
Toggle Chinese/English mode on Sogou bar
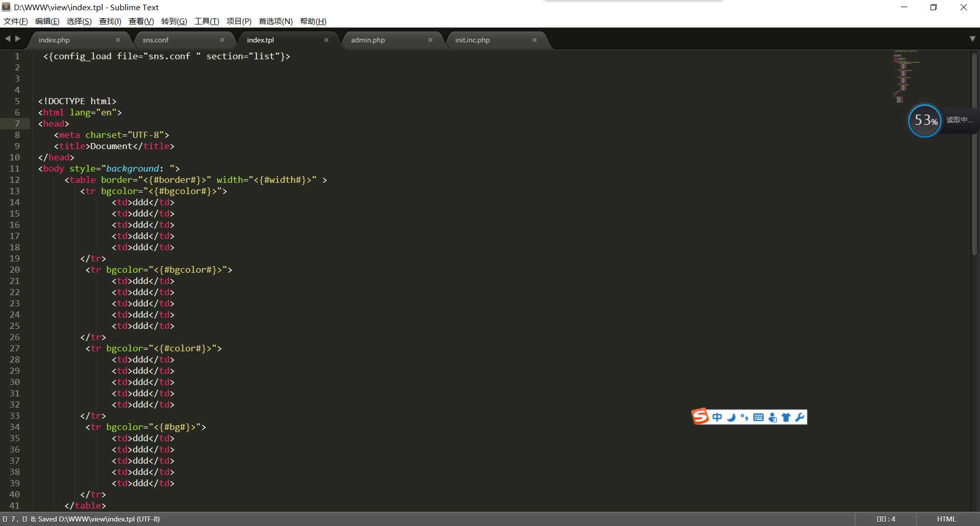coord(717,417)
